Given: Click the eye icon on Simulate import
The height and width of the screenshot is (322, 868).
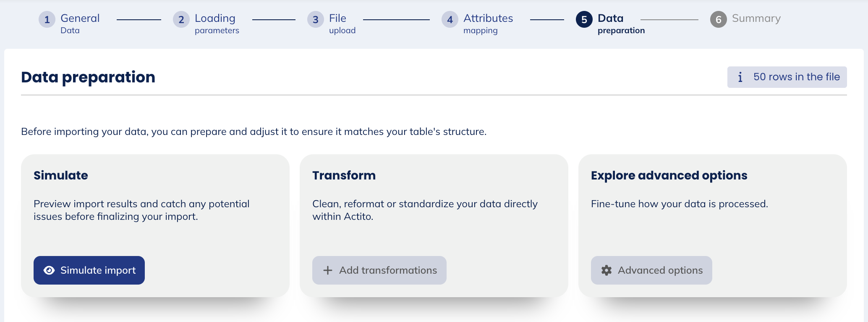Looking at the screenshot, I should coord(49,270).
